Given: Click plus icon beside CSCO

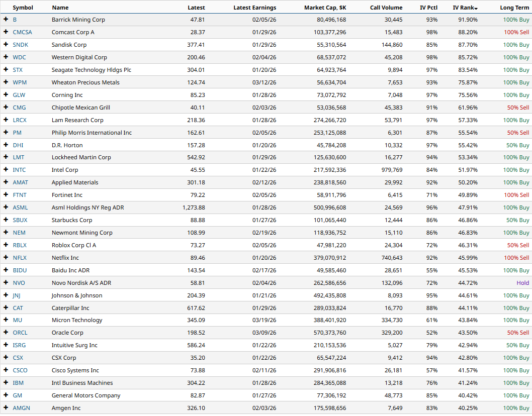Looking at the screenshot, I should pos(6,370).
